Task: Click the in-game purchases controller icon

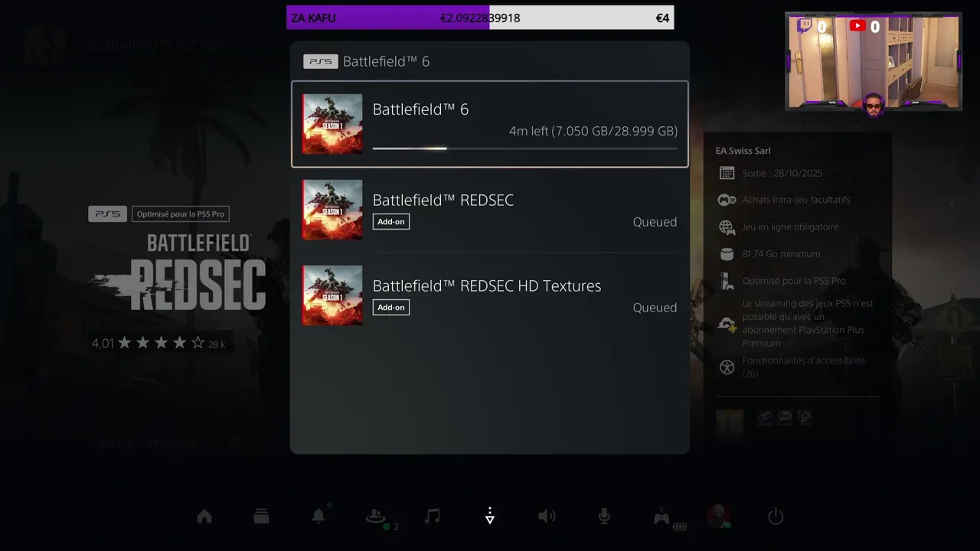Action: click(727, 200)
